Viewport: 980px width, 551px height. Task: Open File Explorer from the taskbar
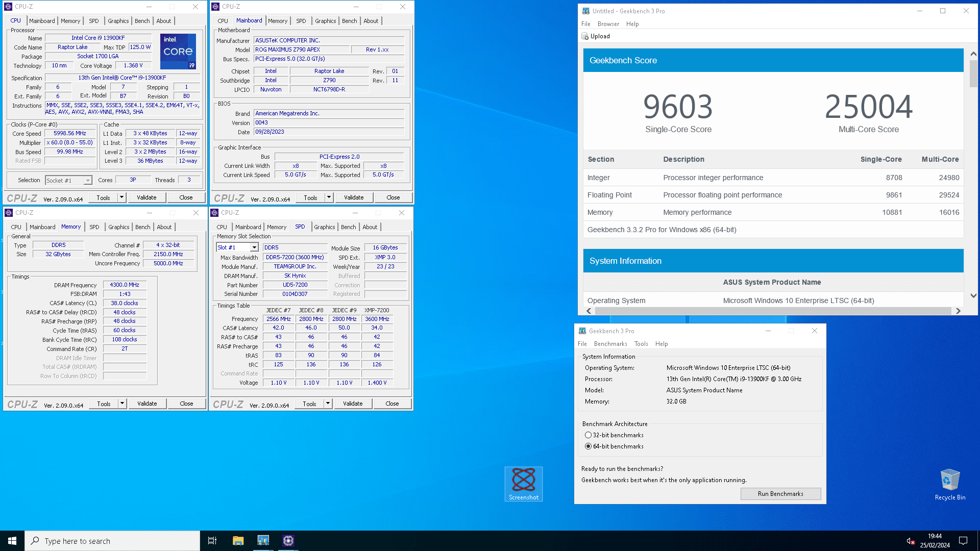238,541
